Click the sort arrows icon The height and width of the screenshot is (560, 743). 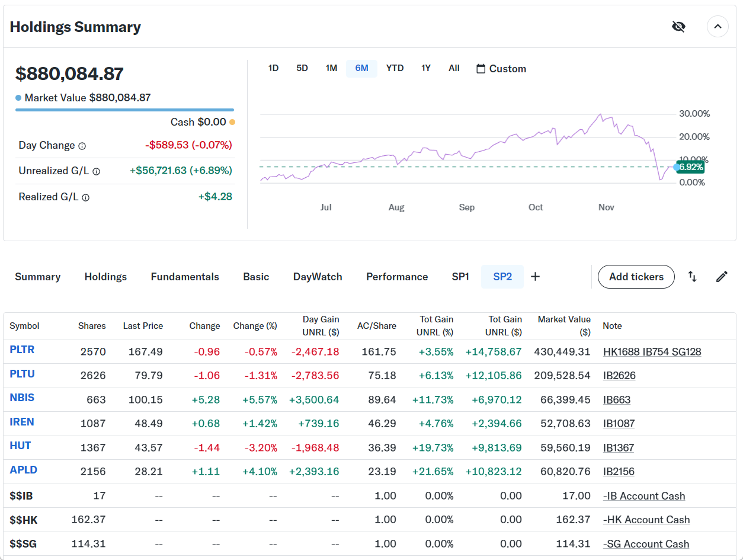(692, 277)
